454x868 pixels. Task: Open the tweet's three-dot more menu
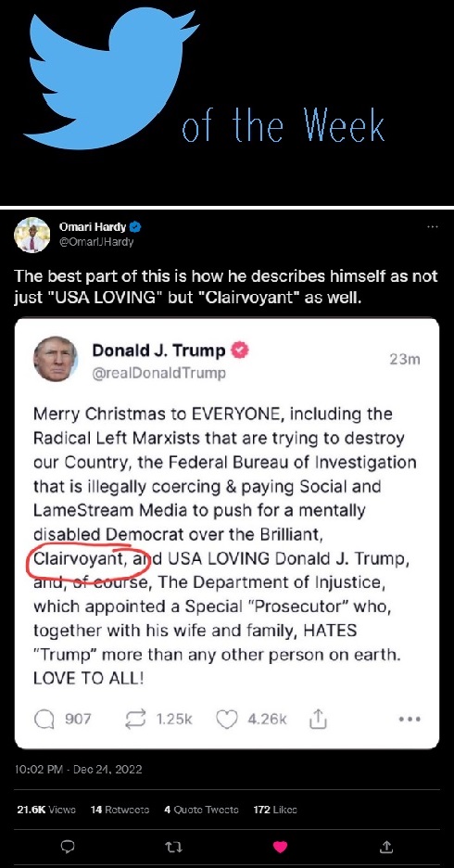433,226
